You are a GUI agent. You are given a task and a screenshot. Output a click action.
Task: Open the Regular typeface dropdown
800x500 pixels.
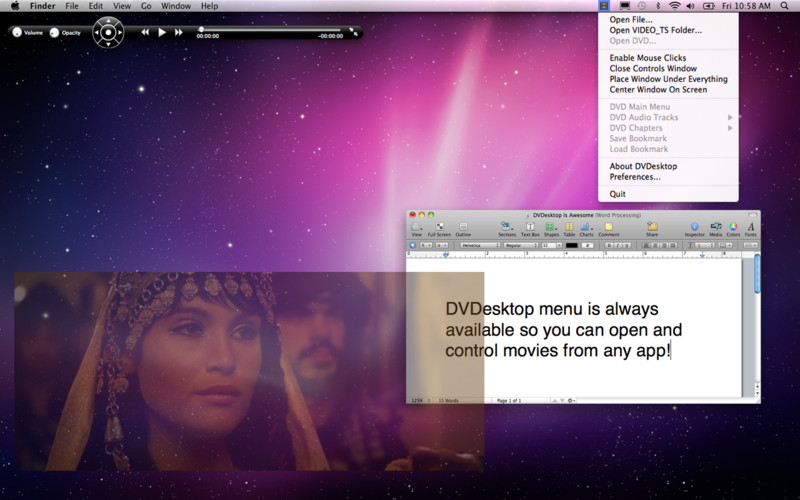pos(521,245)
